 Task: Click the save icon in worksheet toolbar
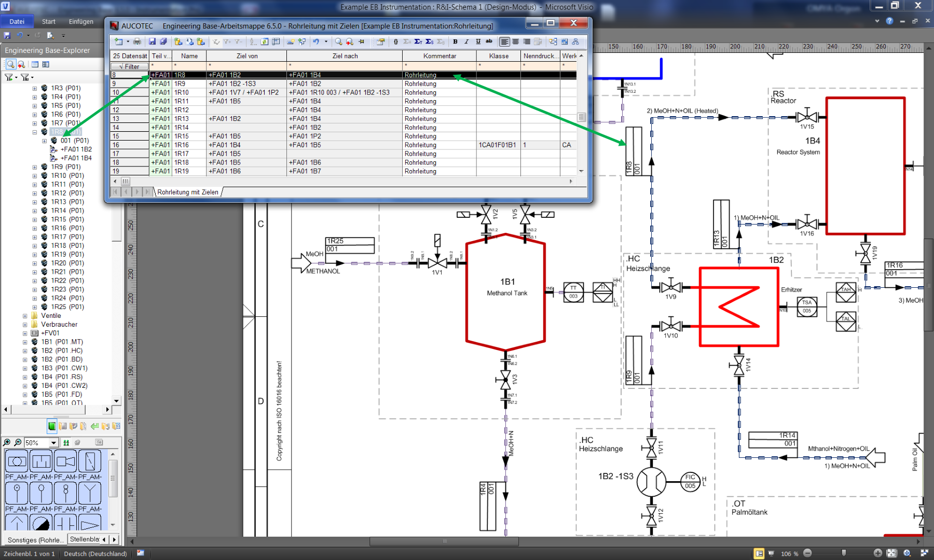pyautogui.click(x=152, y=41)
